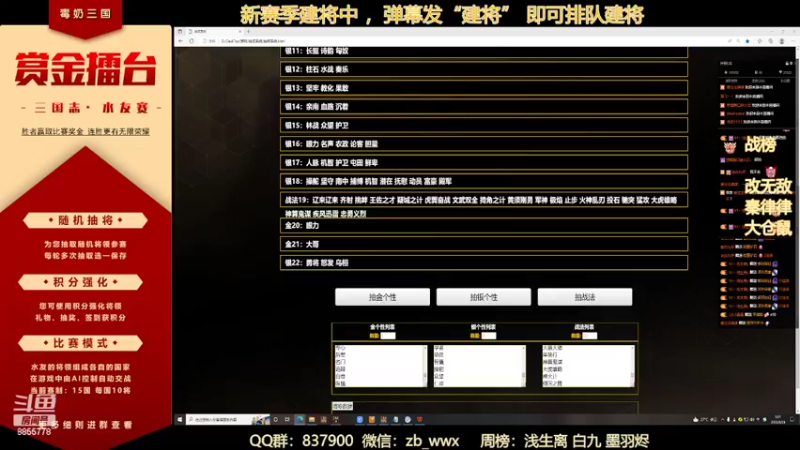This screenshot has width=800, height=450.
Task: Select result row 银12
Action: 484,69
